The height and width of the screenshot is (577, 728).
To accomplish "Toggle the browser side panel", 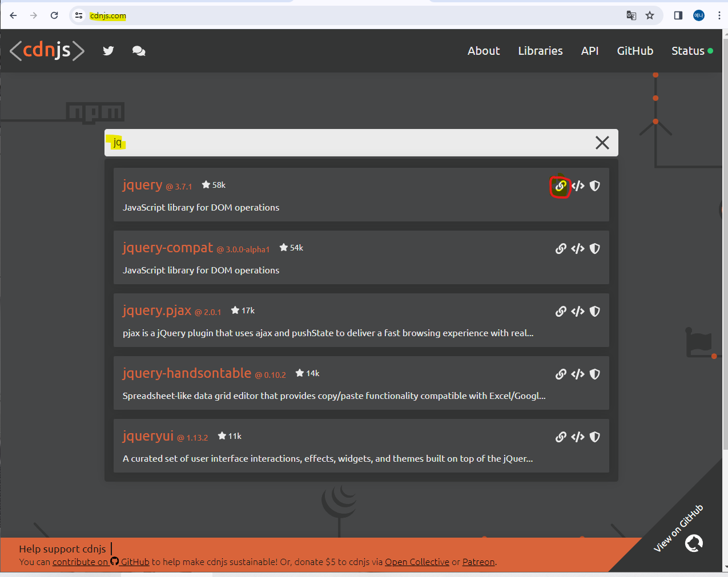I will (x=678, y=15).
